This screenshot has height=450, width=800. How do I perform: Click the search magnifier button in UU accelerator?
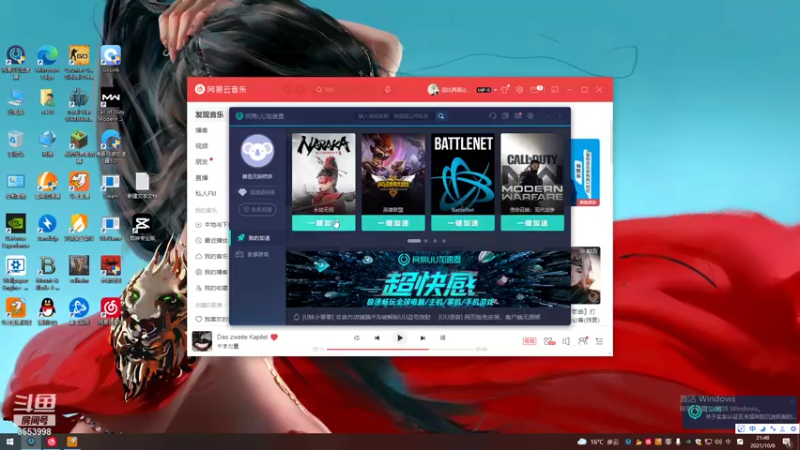[x=441, y=116]
